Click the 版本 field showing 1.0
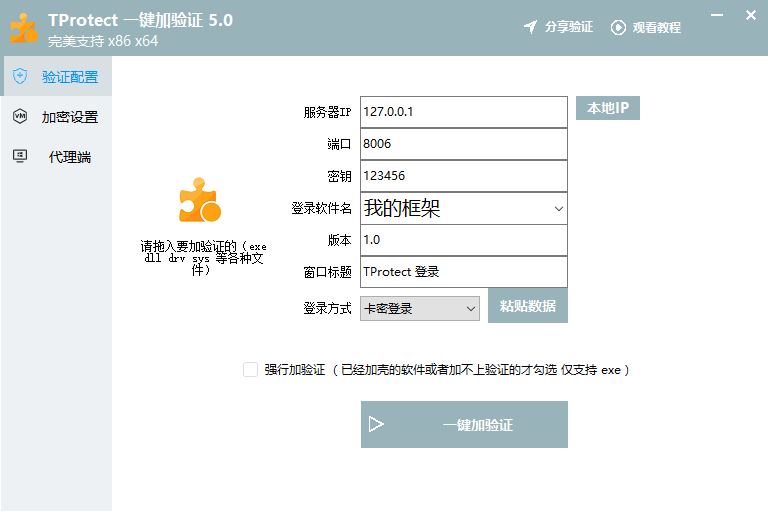768x512 pixels. [x=464, y=240]
